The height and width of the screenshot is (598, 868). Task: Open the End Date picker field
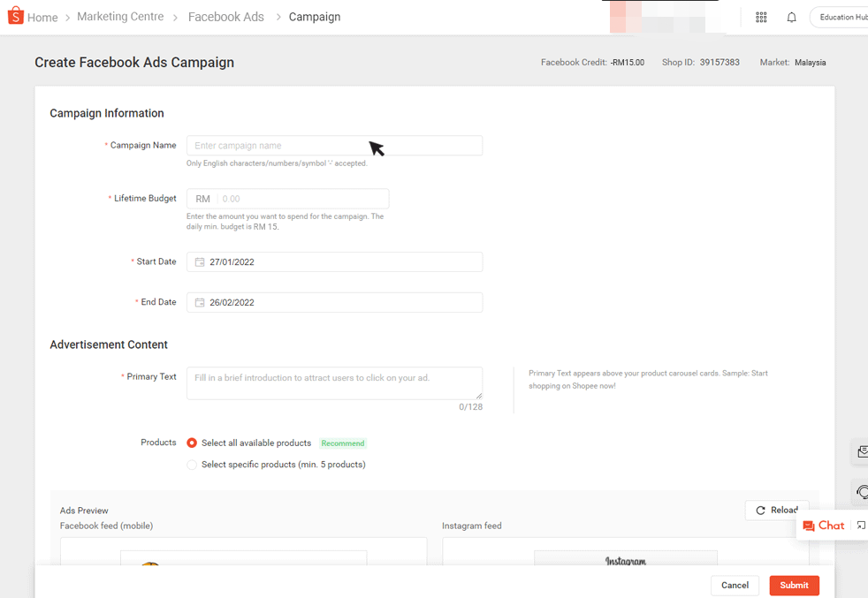pyautogui.click(x=334, y=303)
